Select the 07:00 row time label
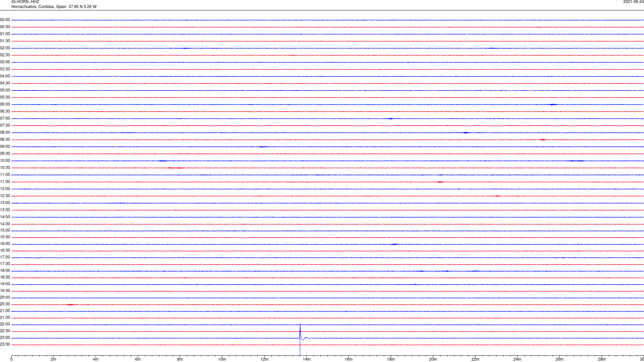Viewport: 644px width, 362px height. tap(5, 118)
